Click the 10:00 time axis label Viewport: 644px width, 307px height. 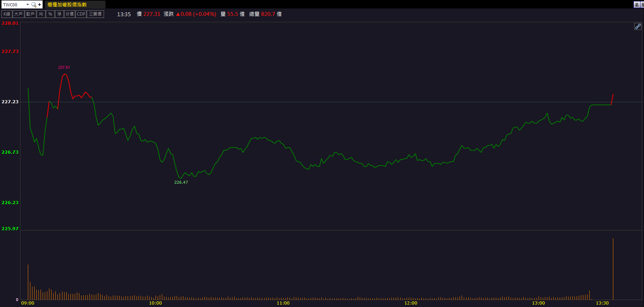156,303
